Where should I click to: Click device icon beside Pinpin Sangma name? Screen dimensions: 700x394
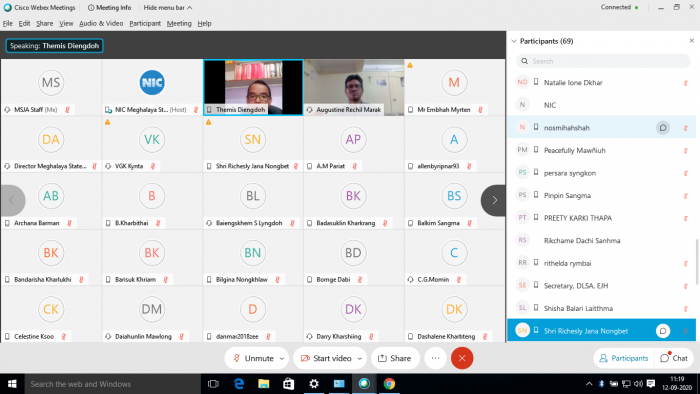click(x=536, y=195)
